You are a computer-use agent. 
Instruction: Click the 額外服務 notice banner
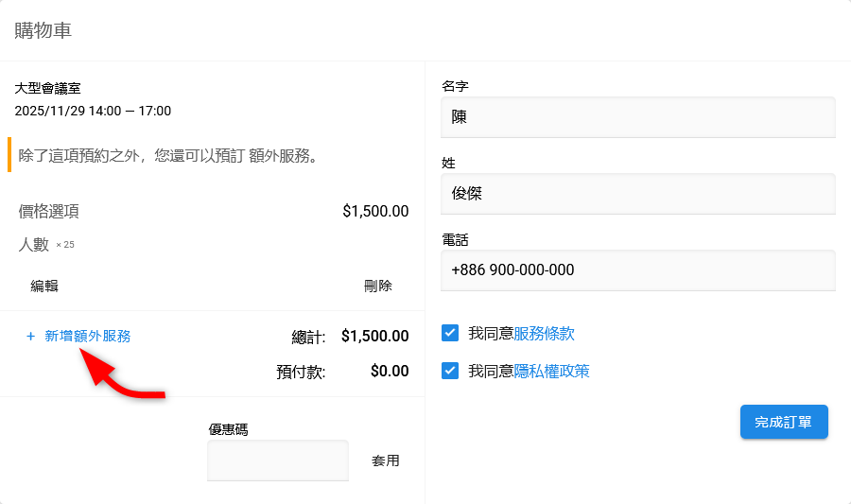click(x=168, y=155)
